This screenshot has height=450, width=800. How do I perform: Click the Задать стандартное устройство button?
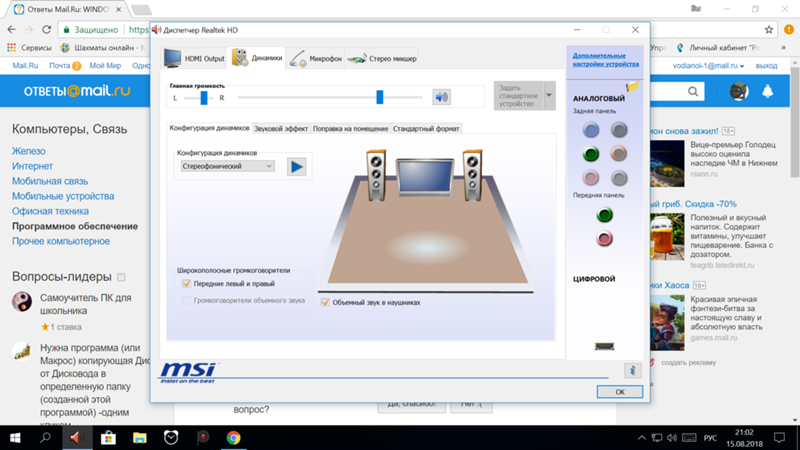(519, 95)
